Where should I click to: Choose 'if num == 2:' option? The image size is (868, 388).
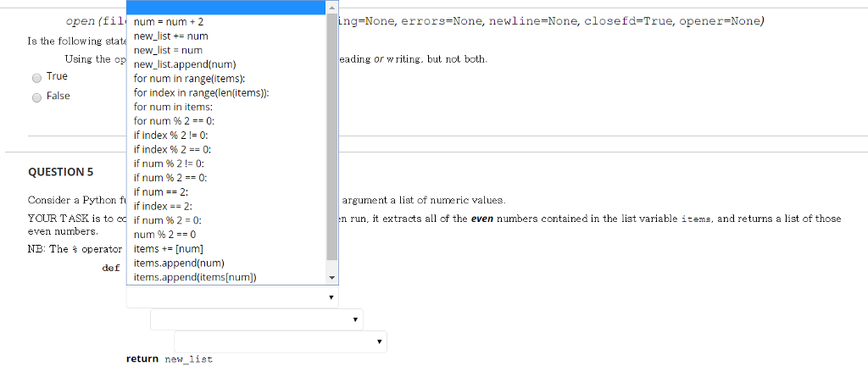pyautogui.click(x=226, y=192)
